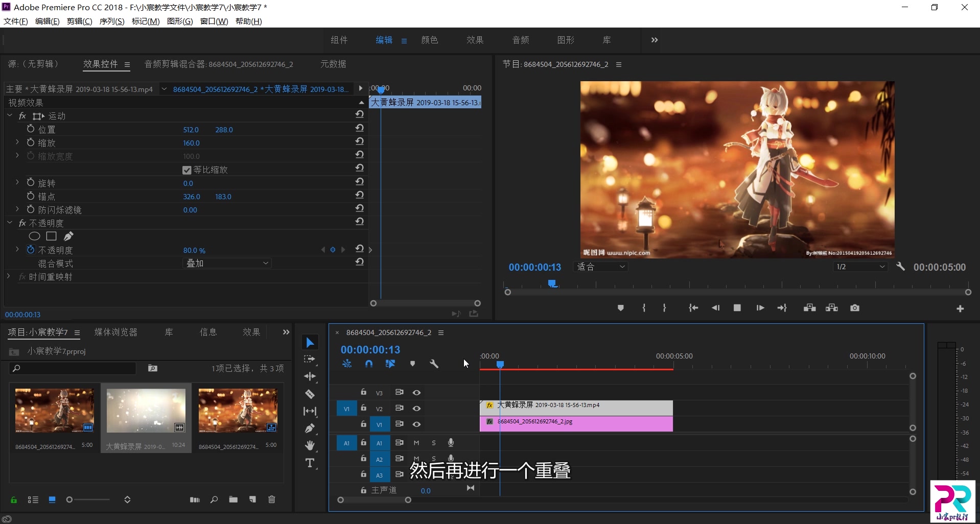Click Mark Out brace button

coord(664,308)
